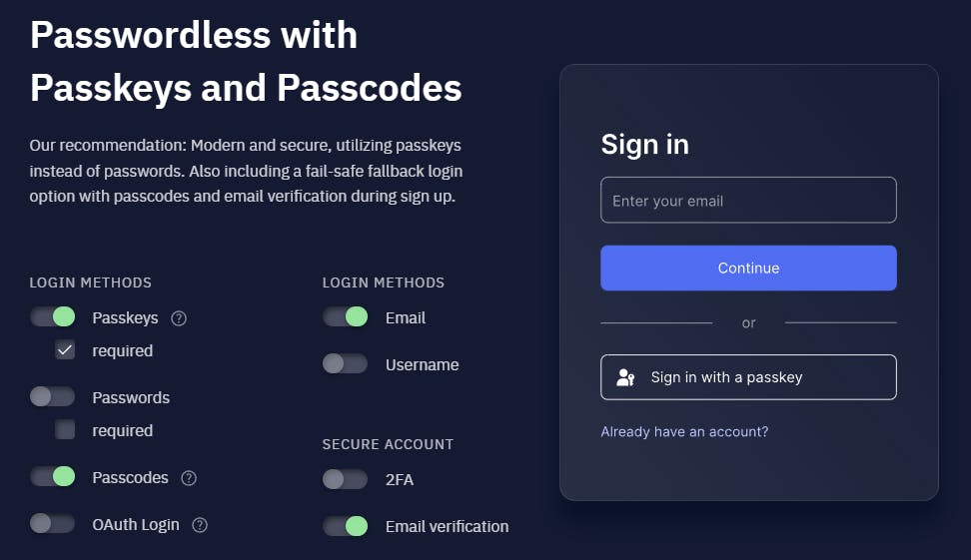Click the Passkeys toggle label text
Screen dimensions: 971x560
[x=125, y=318]
